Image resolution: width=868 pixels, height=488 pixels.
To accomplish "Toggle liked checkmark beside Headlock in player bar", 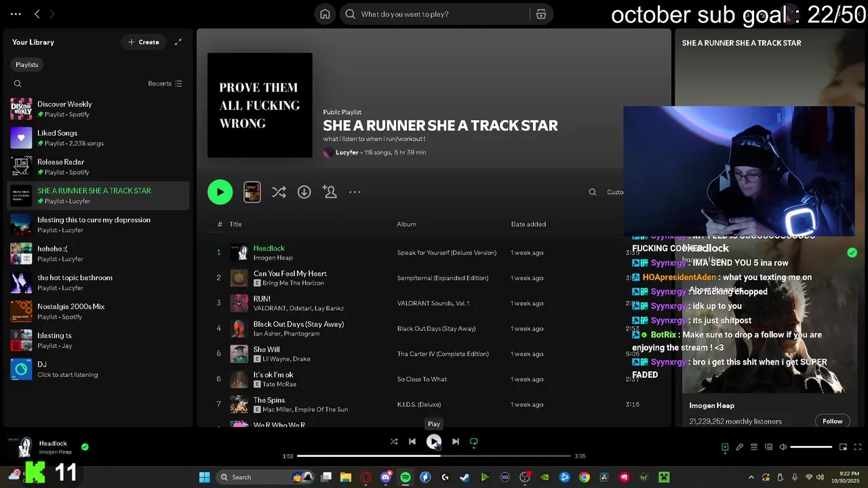I will pos(85,447).
